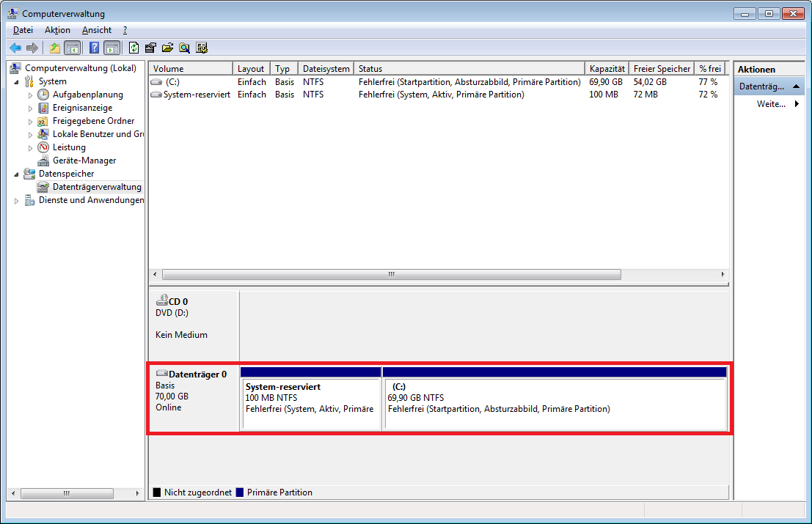Click the blue Back arrow in toolbar
Screen dimensions: 812x524
[x=15, y=48]
